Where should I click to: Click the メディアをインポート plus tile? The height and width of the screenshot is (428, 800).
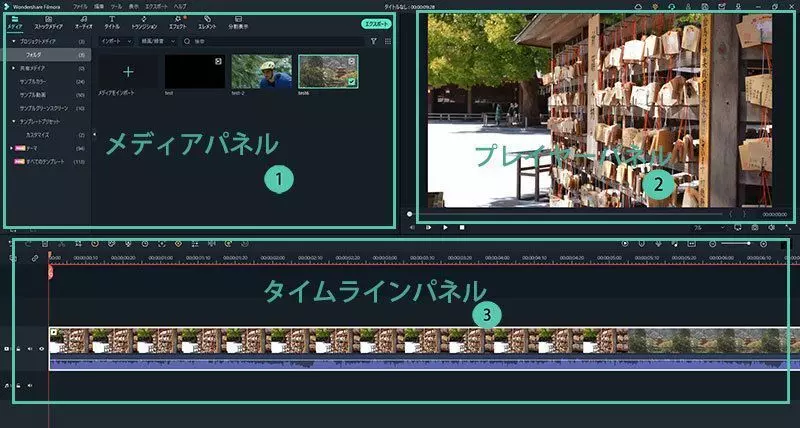(128, 73)
